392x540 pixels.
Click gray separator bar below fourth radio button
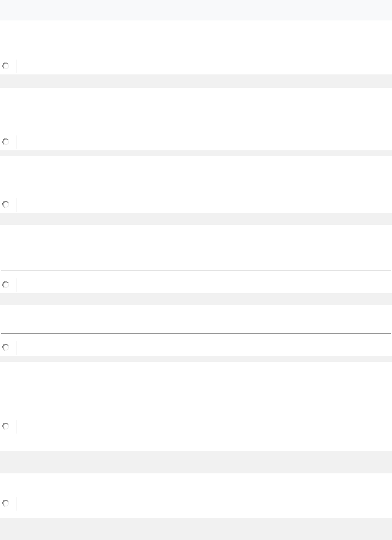[x=196, y=299]
